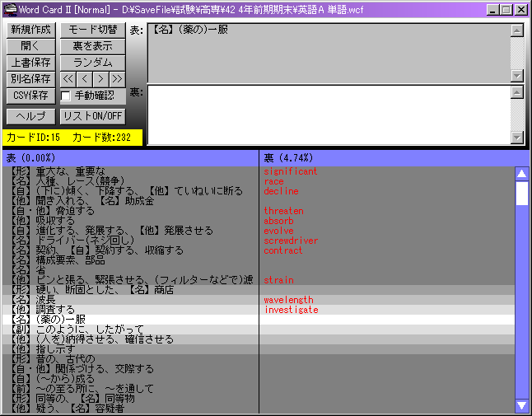Enable the 手動確認 checkbox
The width and height of the screenshot is (532, 416).
coord(66,96)
